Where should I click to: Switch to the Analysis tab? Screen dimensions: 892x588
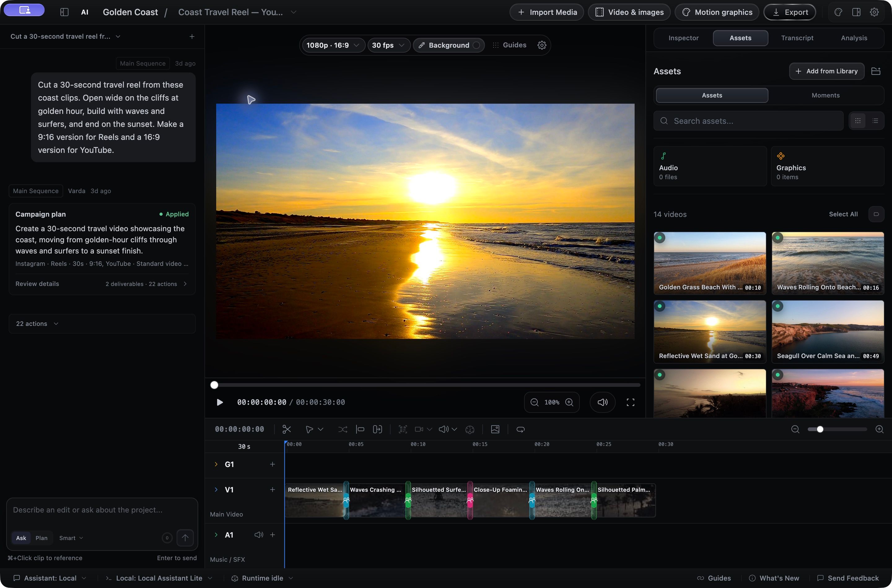point(854,38)
